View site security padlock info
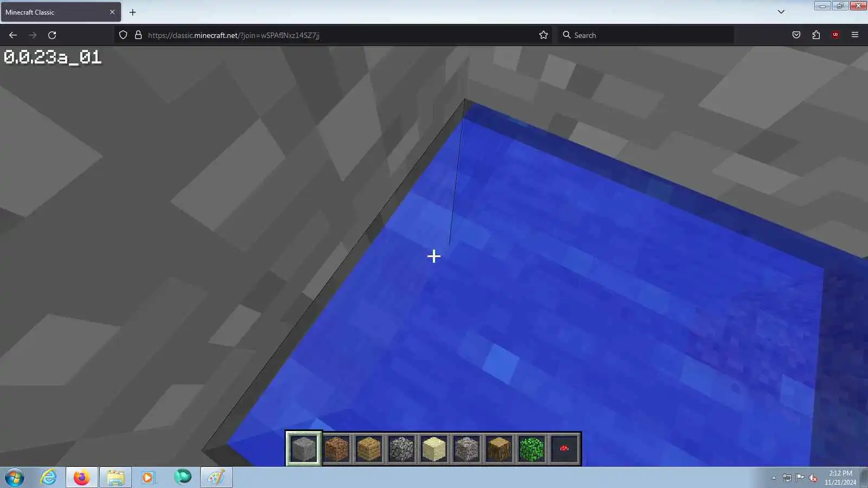This screenshot has height=488, width=868. 138,35
